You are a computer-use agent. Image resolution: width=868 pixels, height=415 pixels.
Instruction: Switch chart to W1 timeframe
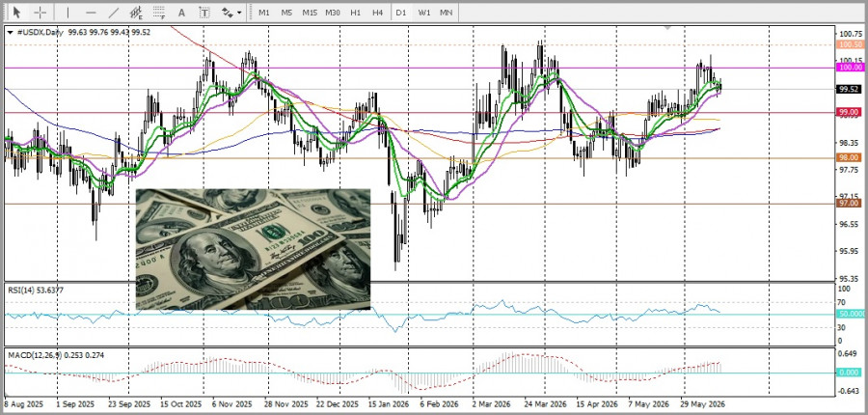[x=424, y=12]
